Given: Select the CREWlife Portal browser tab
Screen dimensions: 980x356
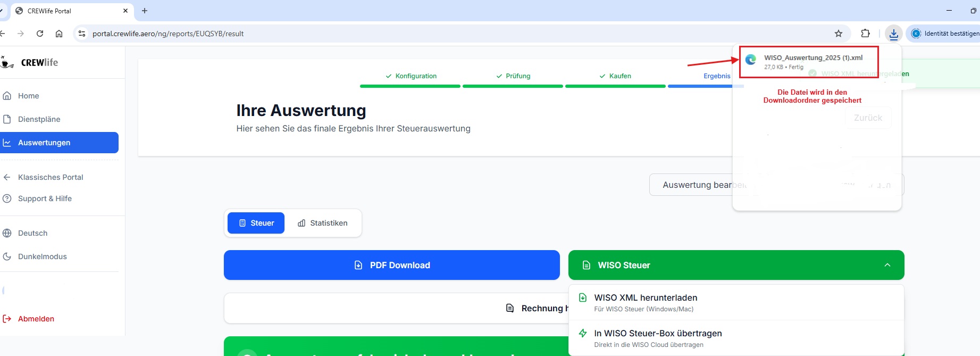Looking at the screenshot, I should point(72,11).
